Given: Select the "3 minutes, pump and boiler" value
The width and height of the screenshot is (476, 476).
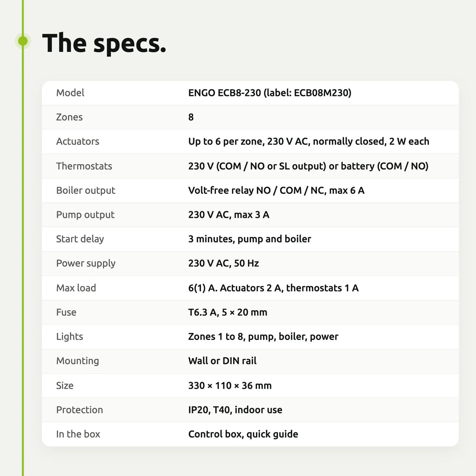Looking at the screenshot, I should pyautogui.click(x=250, y=239).
